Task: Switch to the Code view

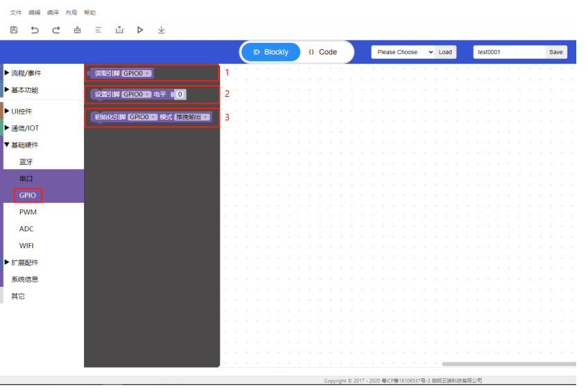Action: tap(323, 52)
